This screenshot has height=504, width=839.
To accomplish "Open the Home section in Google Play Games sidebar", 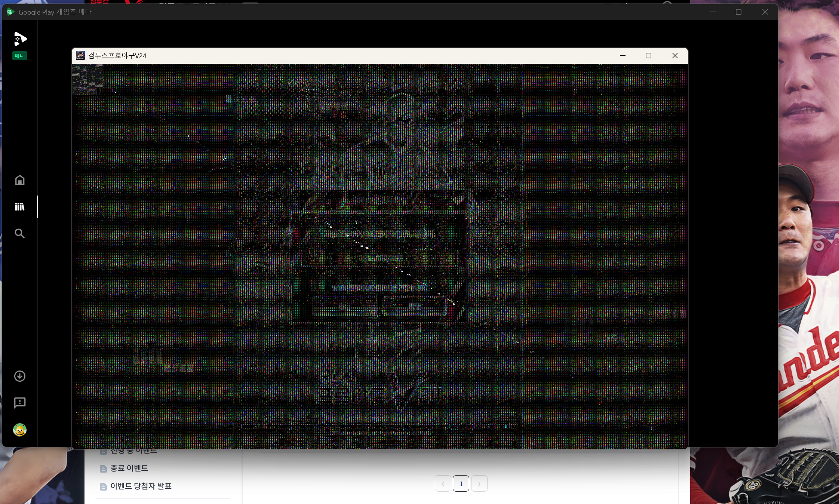I will [20, 180].
